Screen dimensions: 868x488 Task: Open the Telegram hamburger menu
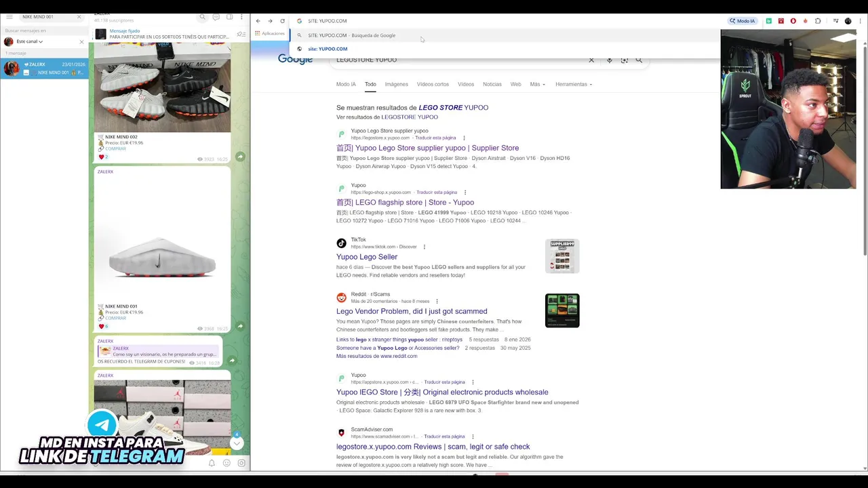point(9,17)
